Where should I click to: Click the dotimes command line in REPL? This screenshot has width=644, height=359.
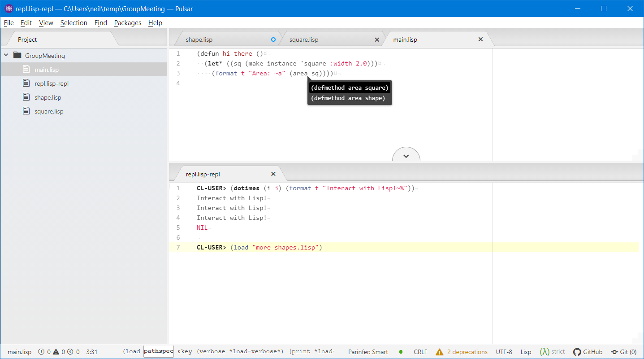coord(306,188)
